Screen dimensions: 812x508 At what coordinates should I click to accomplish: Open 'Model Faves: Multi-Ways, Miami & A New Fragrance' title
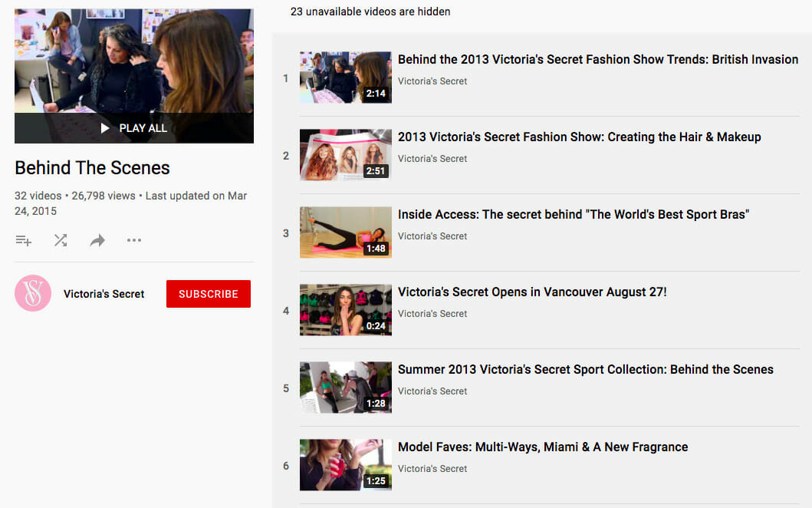[543, 447]
